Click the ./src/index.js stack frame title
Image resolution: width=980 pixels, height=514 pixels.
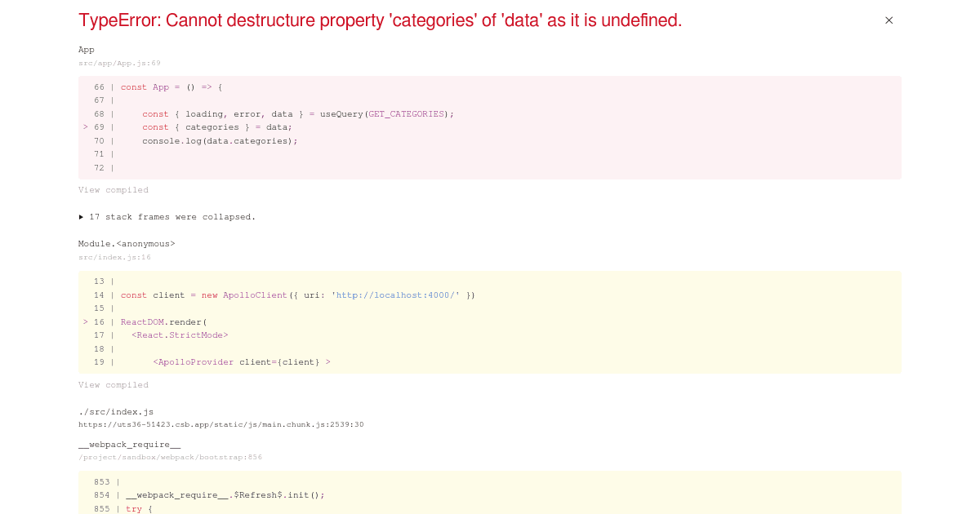(116, 412)
